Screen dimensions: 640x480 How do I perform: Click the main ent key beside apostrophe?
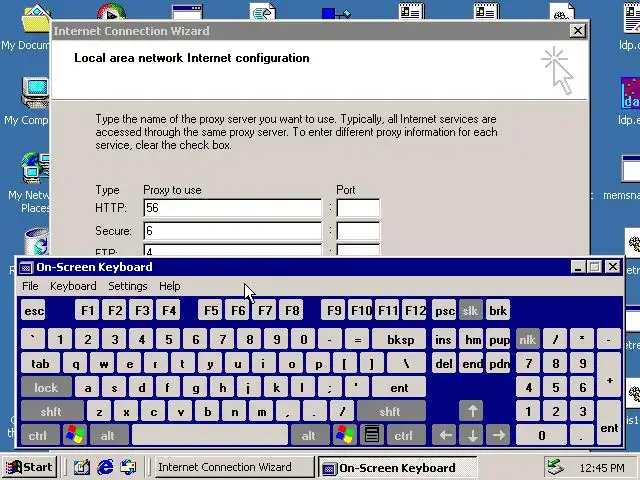pos(399,387)
